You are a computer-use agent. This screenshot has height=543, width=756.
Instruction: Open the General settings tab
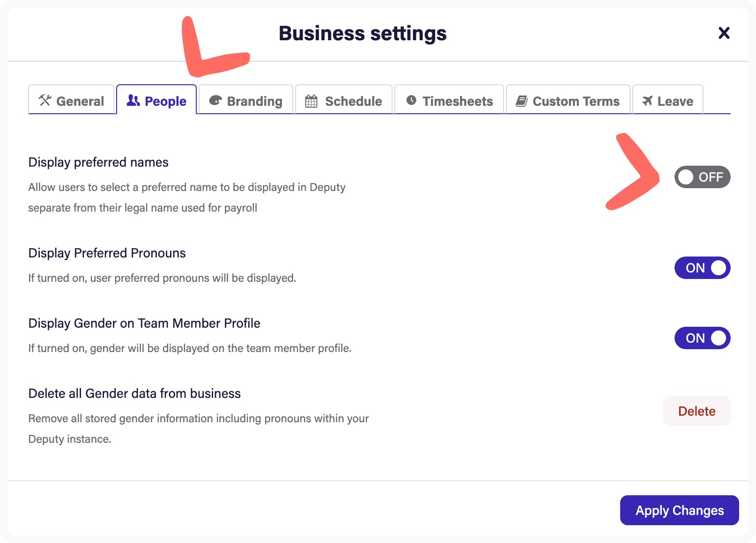[72, 101]
